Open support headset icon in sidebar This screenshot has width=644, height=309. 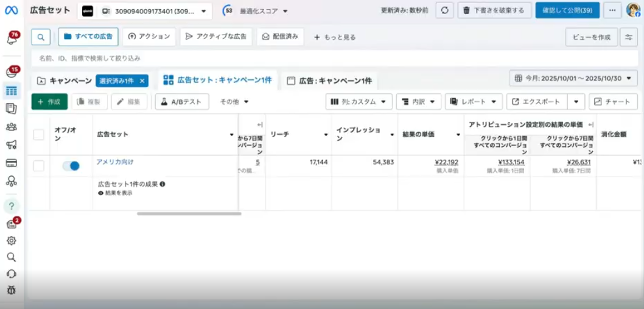(x=12, y=274)
